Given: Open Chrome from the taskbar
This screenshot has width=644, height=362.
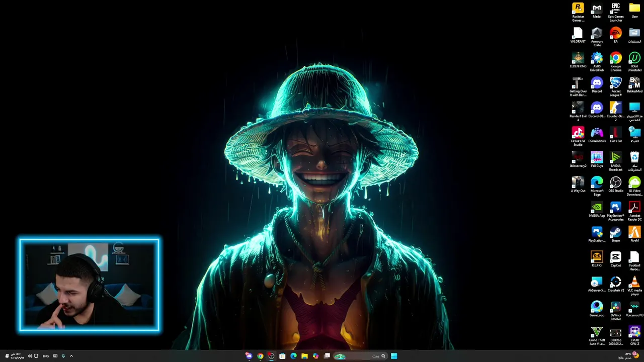Looking at the screenshot, I should (x=260, y=356).
